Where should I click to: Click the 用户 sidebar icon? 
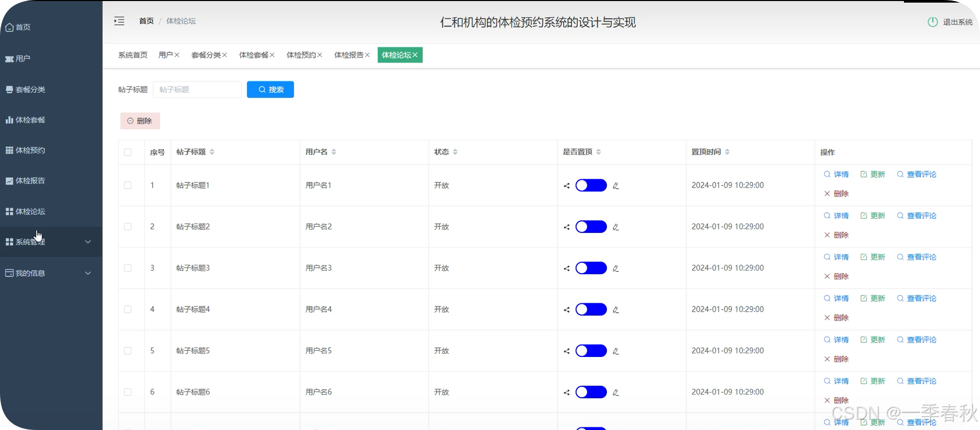click(9, 59)
